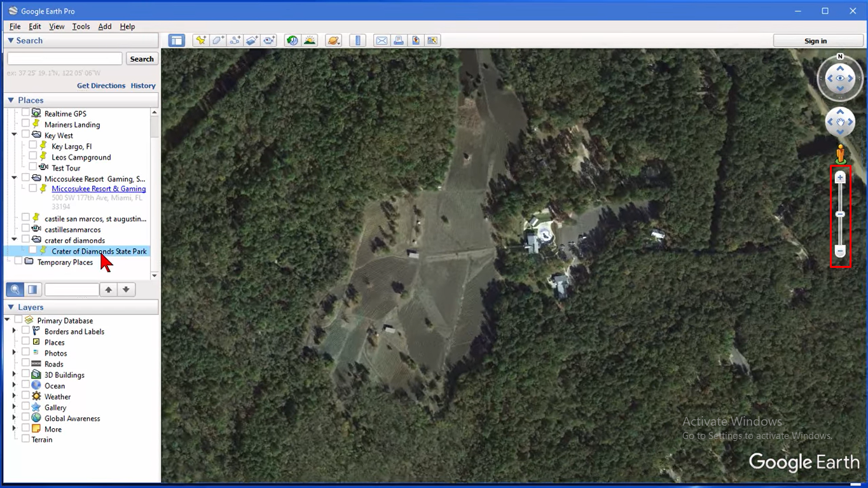Click the eye in the Look joystick
Image resolution: width=868 pixels, height=488 pixels.
point(840,78)
